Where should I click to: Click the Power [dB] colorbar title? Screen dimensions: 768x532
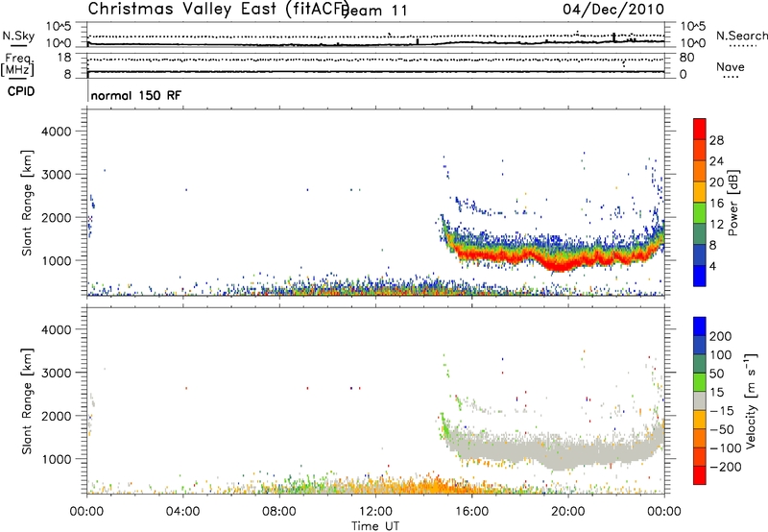click(x=732, y=203)
